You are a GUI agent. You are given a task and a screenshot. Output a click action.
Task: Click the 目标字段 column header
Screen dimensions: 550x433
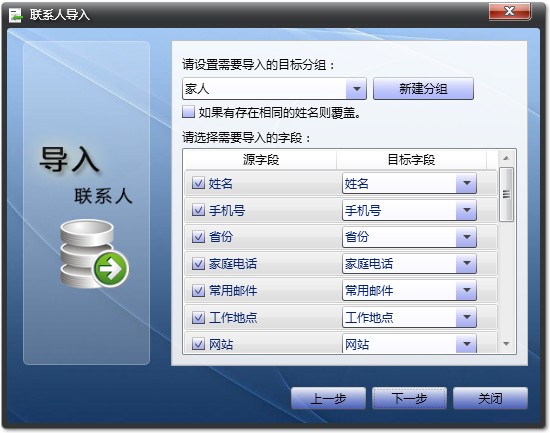(x=411, y=160)
